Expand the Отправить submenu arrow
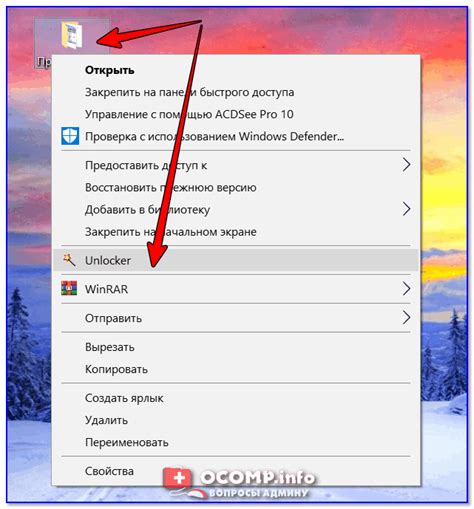The height and width of the screenshot is (509, 474). coord(406,318)
